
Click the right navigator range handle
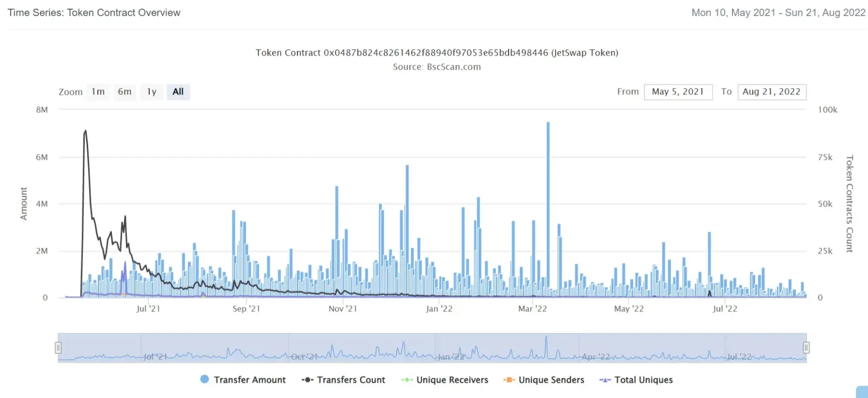[x=807, y=348]
